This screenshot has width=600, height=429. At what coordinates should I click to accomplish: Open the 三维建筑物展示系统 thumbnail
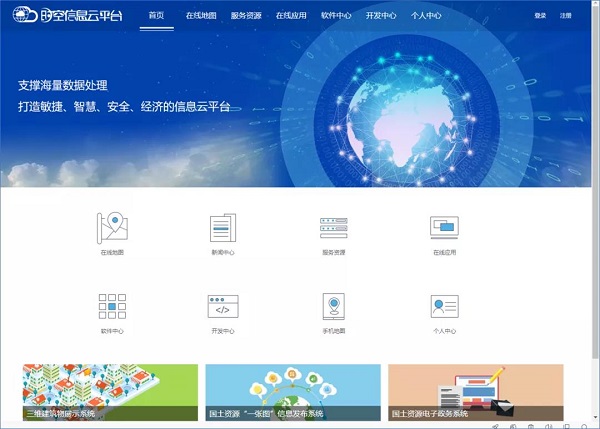pos(110,391)
